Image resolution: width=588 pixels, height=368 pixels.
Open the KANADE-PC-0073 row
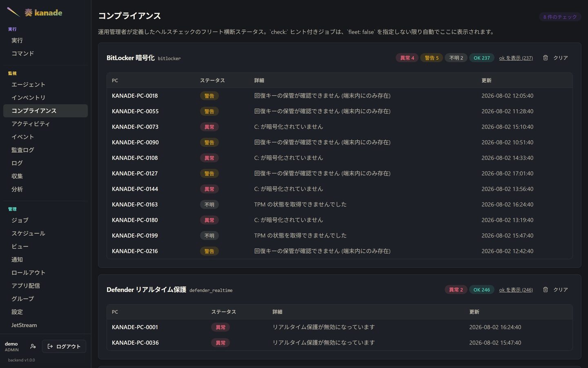point(339,127)
